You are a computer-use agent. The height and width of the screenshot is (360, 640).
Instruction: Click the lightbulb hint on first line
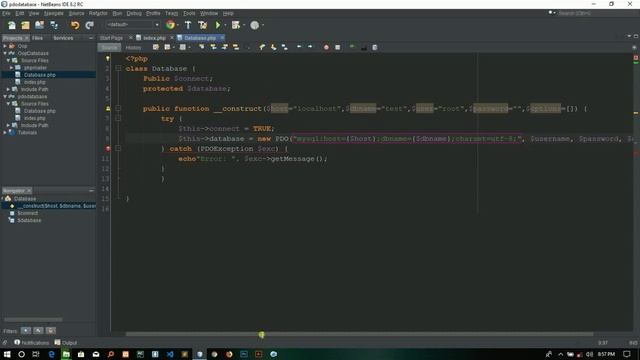click(x=108, y=59)
